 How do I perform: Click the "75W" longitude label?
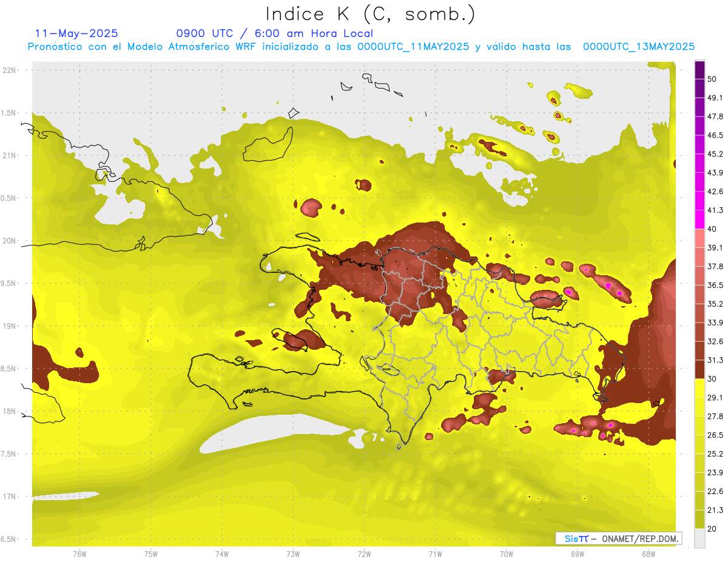(x=151, y=554)
